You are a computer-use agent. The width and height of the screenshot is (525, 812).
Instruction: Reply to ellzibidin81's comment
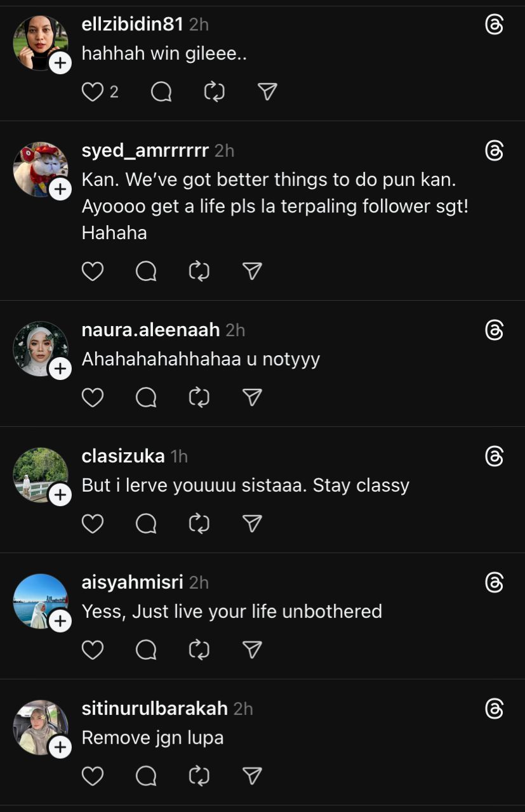click(x=161, y=93)
